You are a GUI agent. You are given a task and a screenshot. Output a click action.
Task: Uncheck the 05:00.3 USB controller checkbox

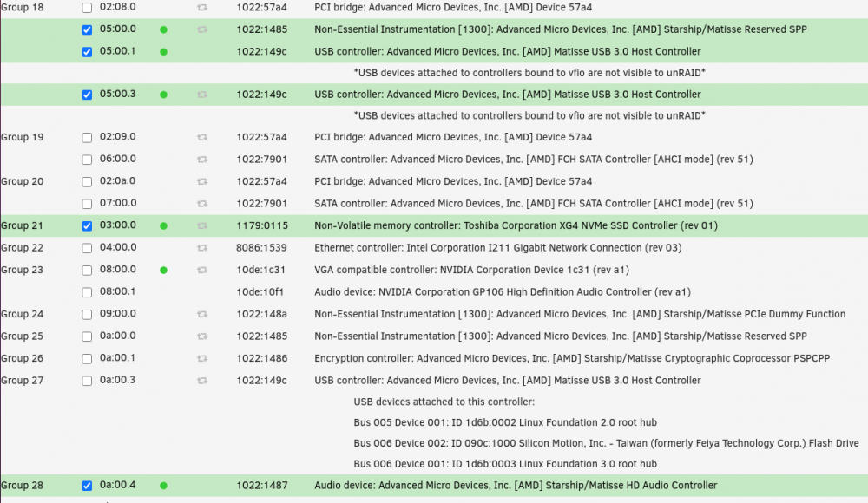click(x=87, y=95)
